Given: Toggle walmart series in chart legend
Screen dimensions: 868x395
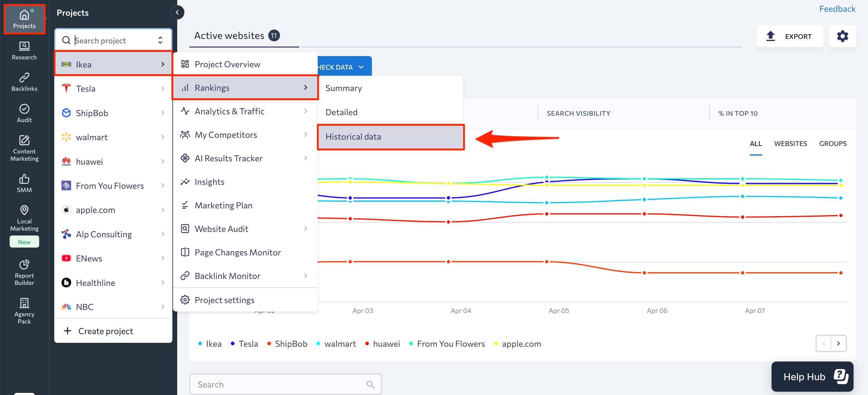Looking at the screenshot, I should click(x=340, y=344).
